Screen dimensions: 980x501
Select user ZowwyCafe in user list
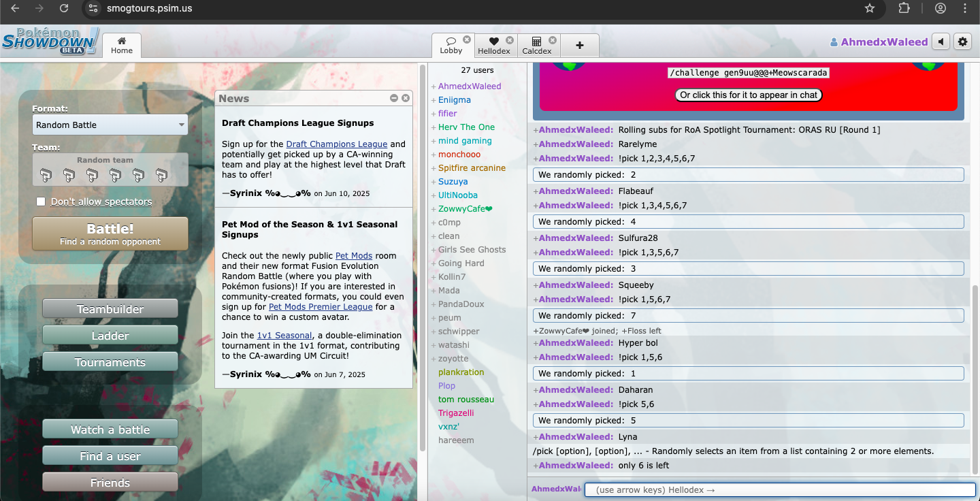465,209
